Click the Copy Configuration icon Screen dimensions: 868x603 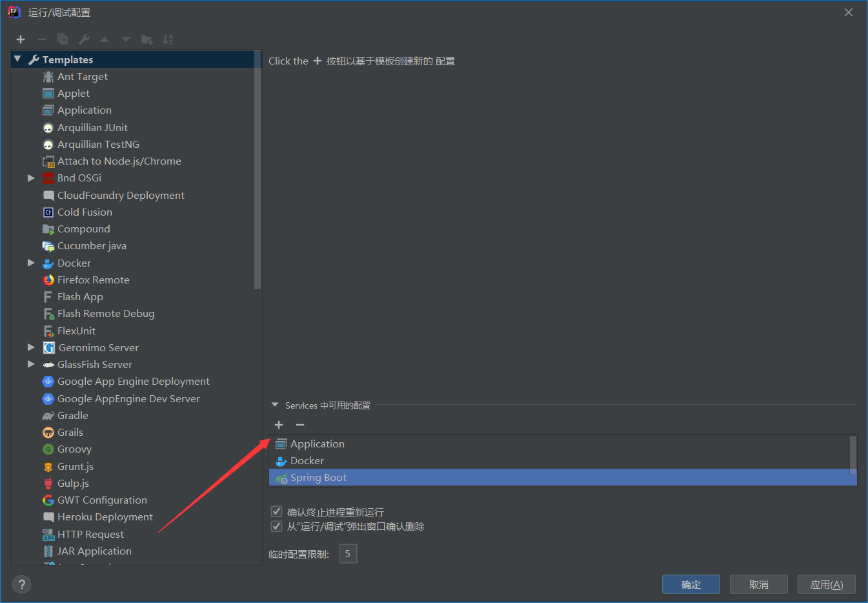[x=63, y=39]
